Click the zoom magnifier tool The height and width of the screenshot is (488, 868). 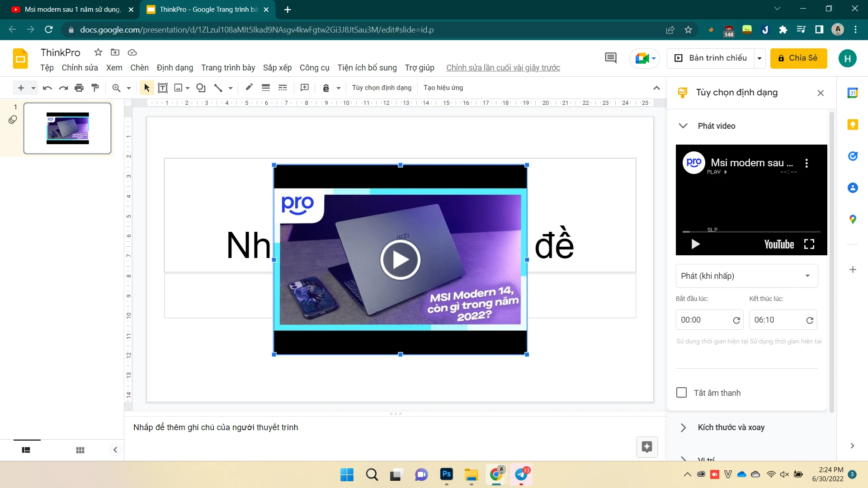pyautogui.click(x=117, y=88)
